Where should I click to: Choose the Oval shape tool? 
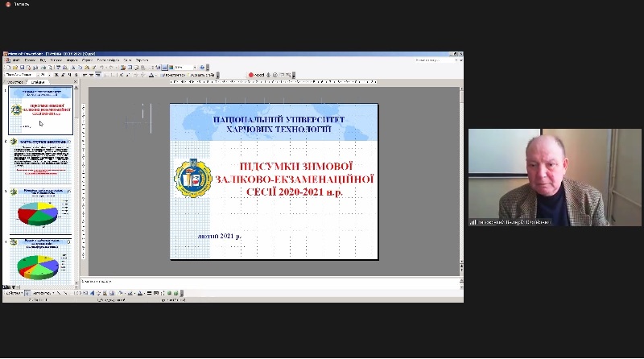pyautogui.click(x=79, y=293)
